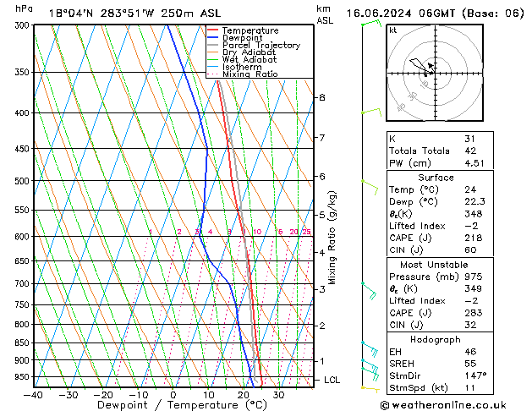Screen dimensions: 532x411
Task: Click the PW (cm) value 4.51
Action: (474, 162)
